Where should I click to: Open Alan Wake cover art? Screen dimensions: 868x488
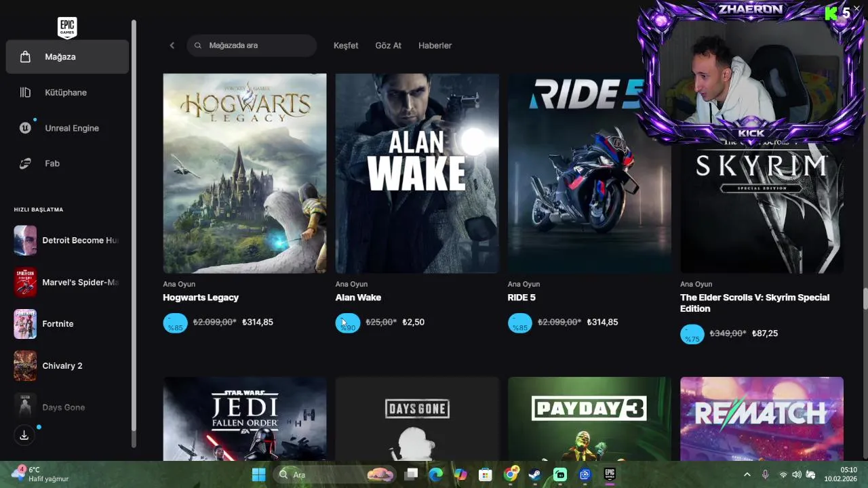click(417, 174)
